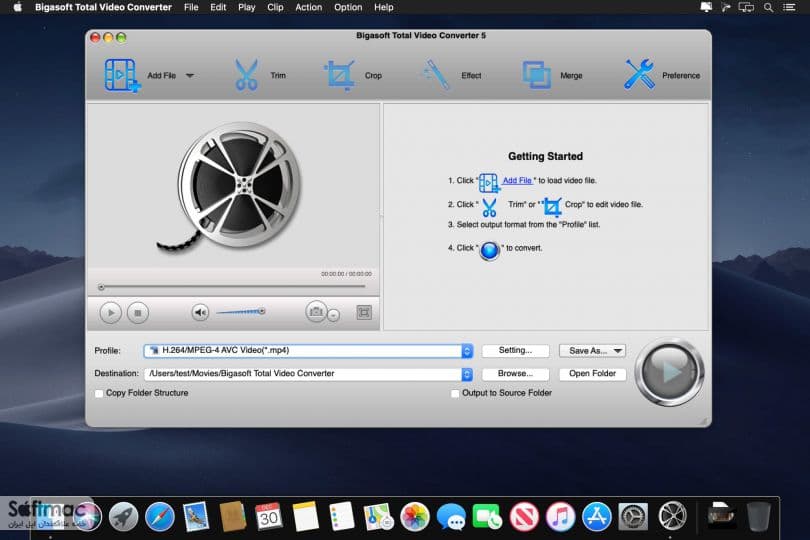Enable Copy Folder Structure checkbox
The height and width of the screenshot is (540, 810).
99,394
